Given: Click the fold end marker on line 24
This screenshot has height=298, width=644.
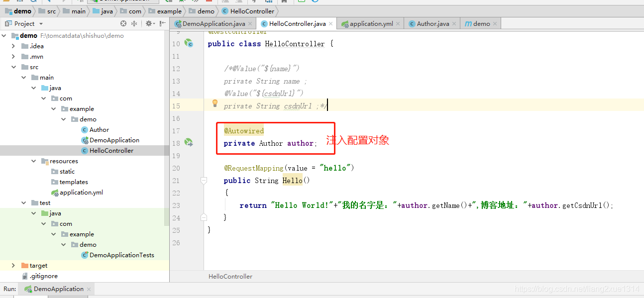Looking at the screenshot, I should tap(204, 217).
